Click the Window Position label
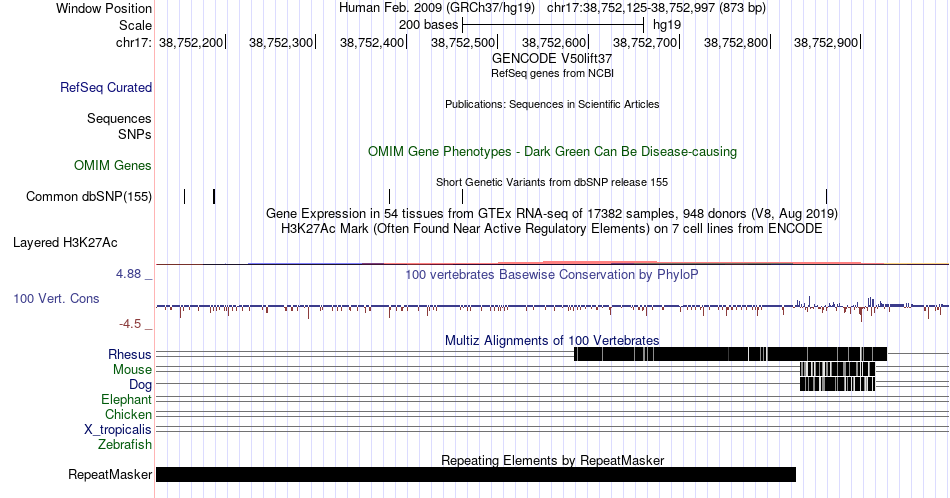 104,8
